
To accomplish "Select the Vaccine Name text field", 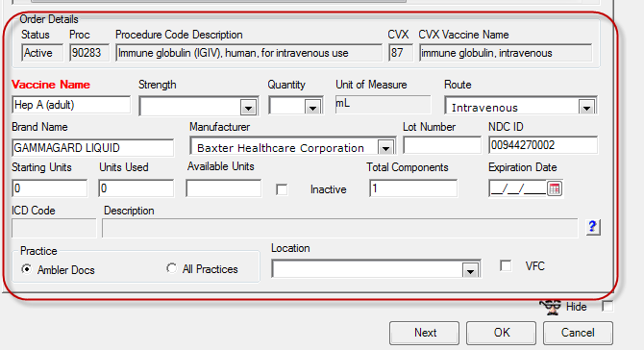I will pyautogui.click(x=71, y=105).
